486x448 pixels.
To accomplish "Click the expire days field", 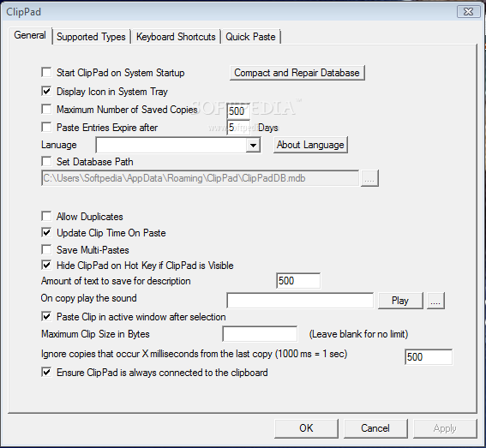I will pyautogui.click(x=238, y=128).
